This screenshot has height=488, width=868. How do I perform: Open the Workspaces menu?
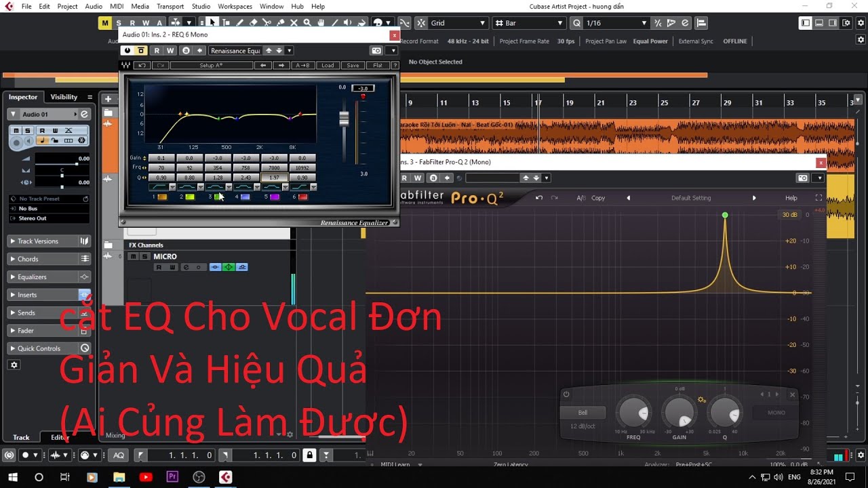tap(235, 6)
